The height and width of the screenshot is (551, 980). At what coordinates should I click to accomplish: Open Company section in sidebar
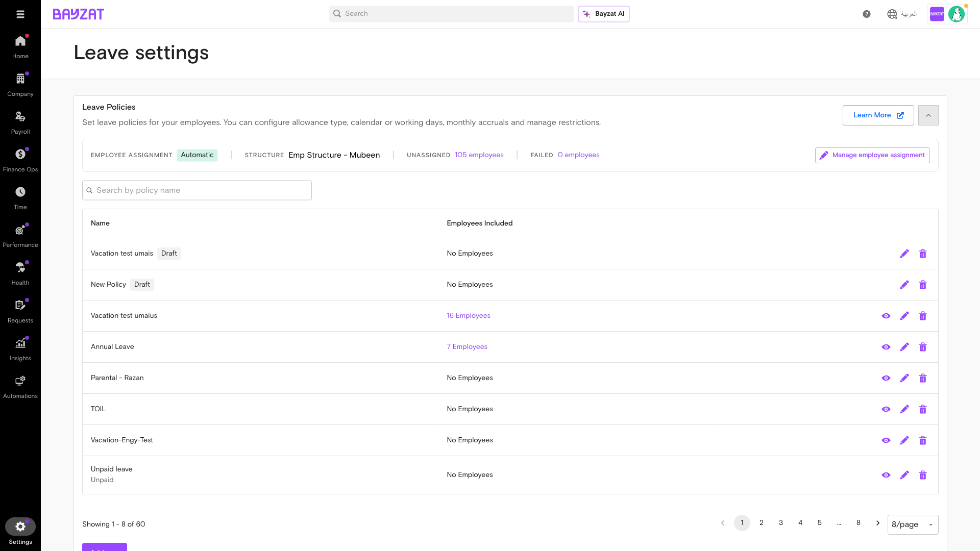point(20,85)
